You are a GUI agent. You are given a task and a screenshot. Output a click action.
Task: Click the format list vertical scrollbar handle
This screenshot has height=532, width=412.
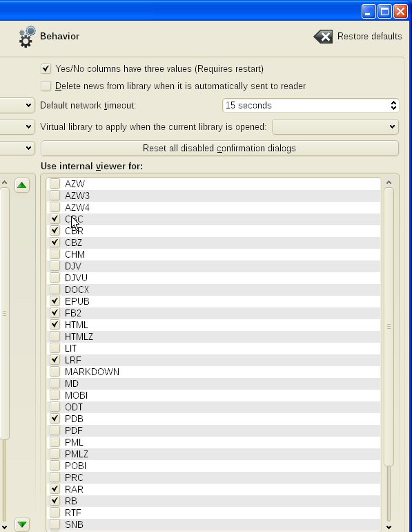click(x=389, y=326)
